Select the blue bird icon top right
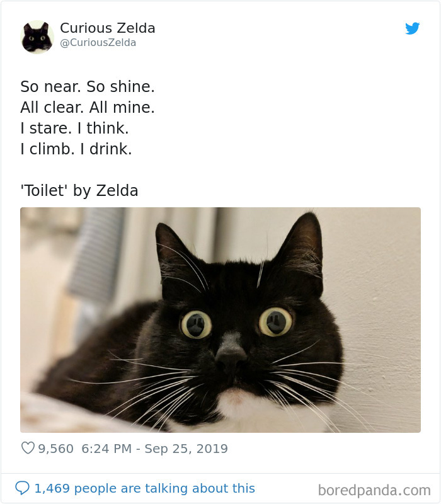The image size is (441, 504). pyautogui.click(x=413, y=29)
